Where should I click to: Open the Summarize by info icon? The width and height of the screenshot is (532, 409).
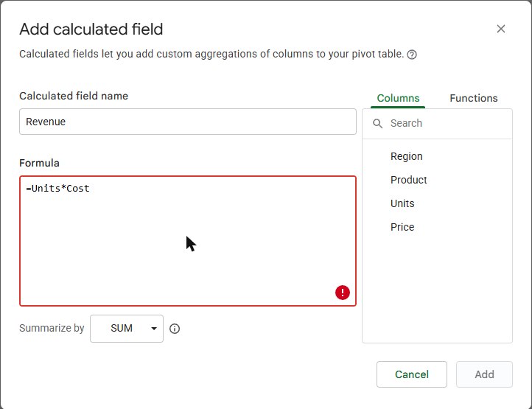pyautogui.click(x=175, y=329)
